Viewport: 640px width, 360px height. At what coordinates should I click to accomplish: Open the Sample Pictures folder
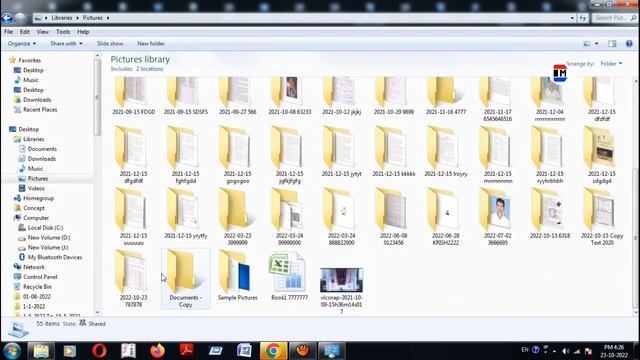coord(238,276)
